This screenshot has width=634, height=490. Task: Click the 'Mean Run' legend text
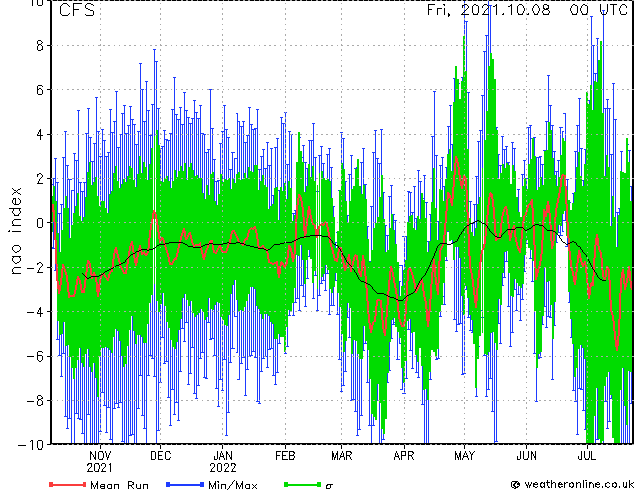coord(119,485)
